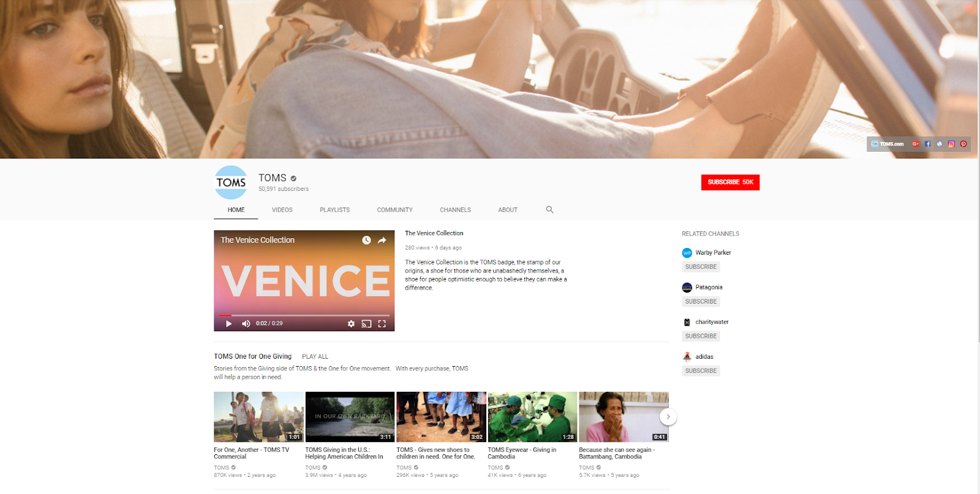Click the verified badge beside the TOMS name
The width and height of the screenshot is (980, 494).
pos(293,179)
